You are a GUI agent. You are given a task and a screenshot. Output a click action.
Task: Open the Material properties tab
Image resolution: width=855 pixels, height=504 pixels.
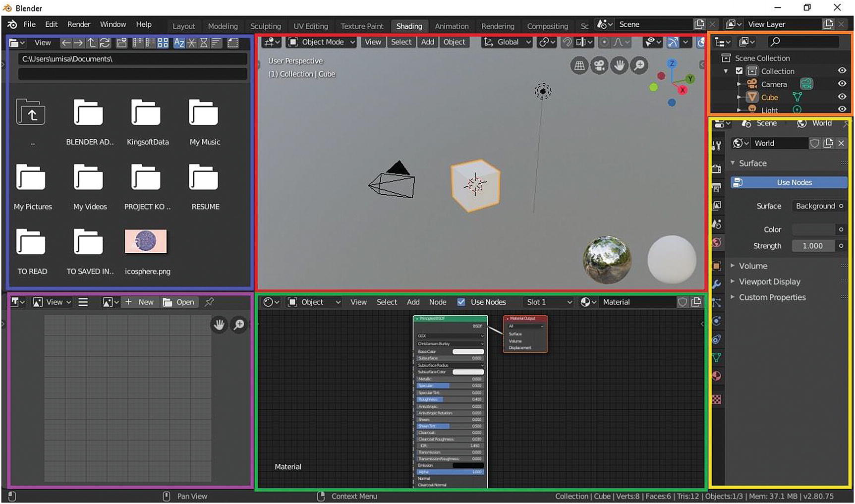pyautogui.click(x=717, y=376)
